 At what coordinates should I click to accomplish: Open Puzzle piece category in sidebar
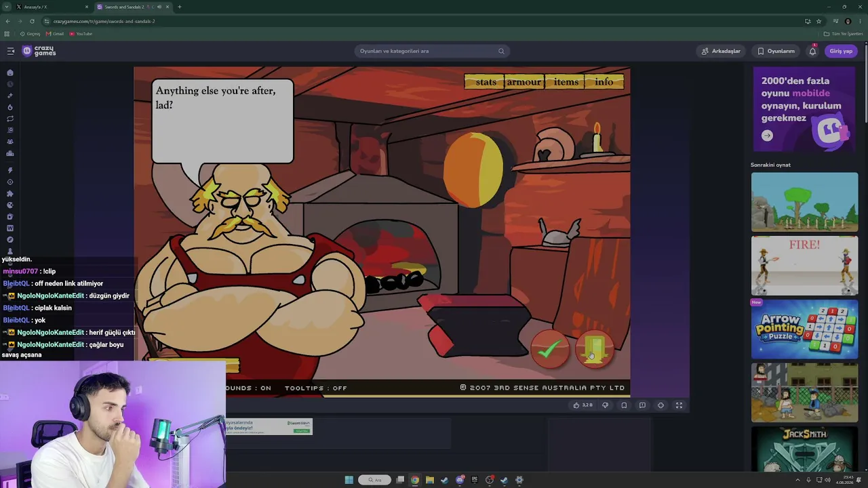pyautogui.click(x=10, y=193)
